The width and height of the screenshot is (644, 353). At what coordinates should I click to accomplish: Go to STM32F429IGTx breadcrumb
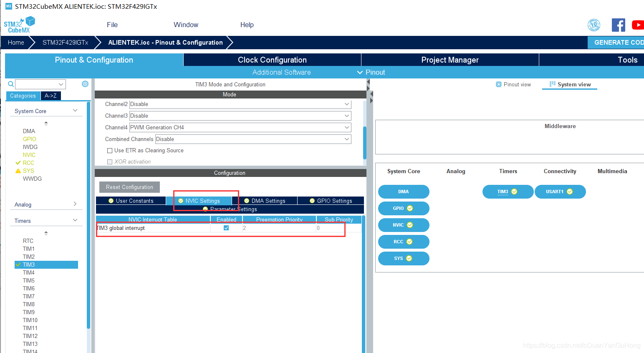click(x=65, y=43)
